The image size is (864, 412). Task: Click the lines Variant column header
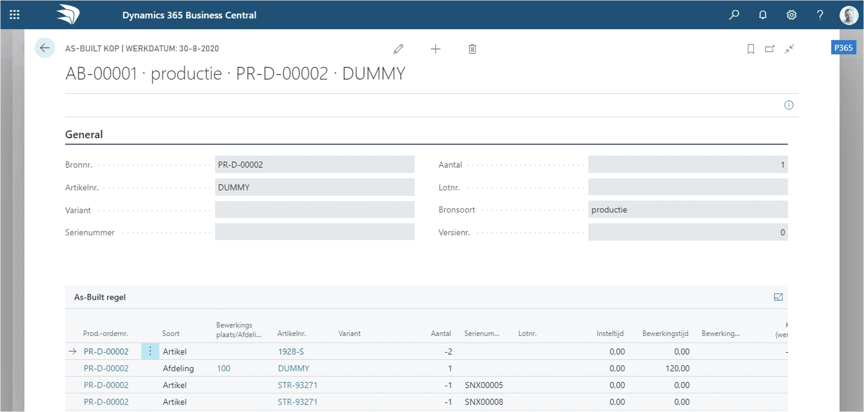tap(349, 333)
